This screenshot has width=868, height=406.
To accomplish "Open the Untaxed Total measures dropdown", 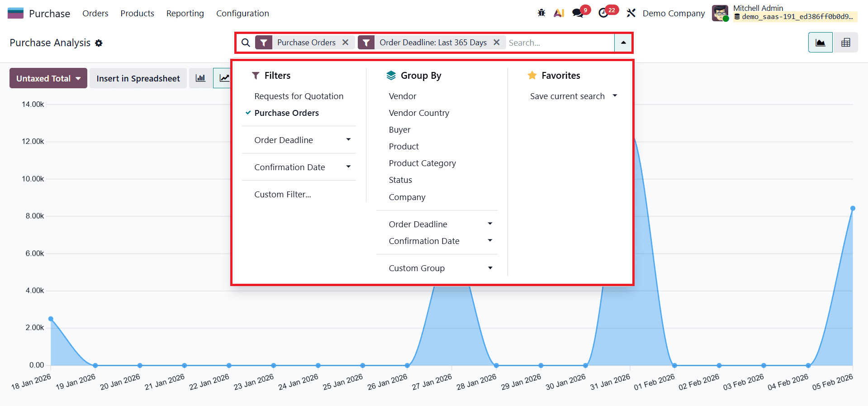I will [x=48, y=78].
